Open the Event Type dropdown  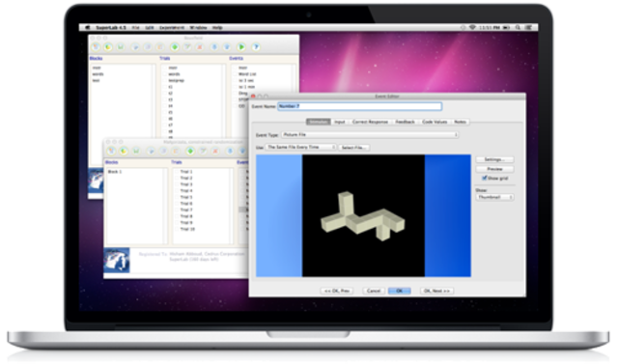370,135
